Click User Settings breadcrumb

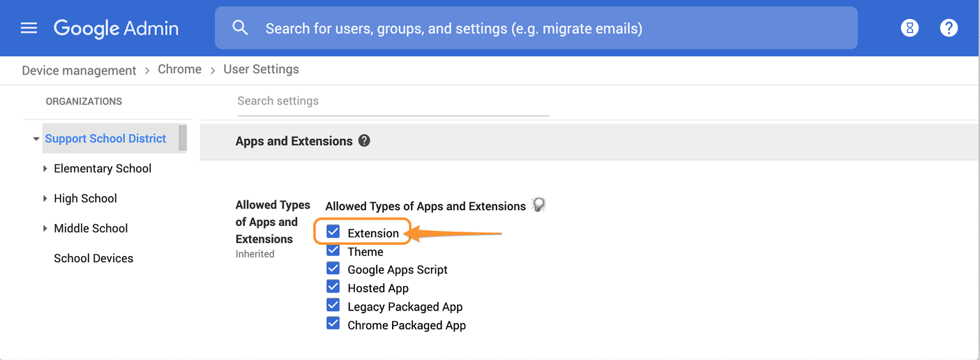(x=261, y=69)
